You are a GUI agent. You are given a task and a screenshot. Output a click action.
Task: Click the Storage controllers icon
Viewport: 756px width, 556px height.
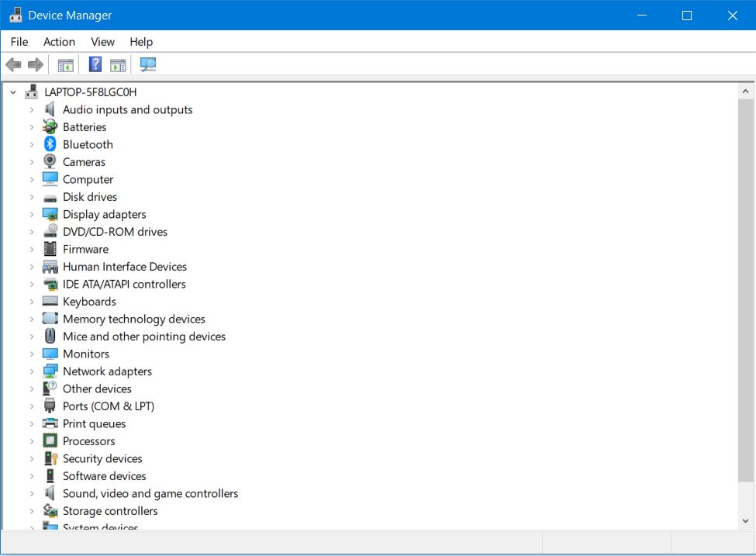click(50, 510)
